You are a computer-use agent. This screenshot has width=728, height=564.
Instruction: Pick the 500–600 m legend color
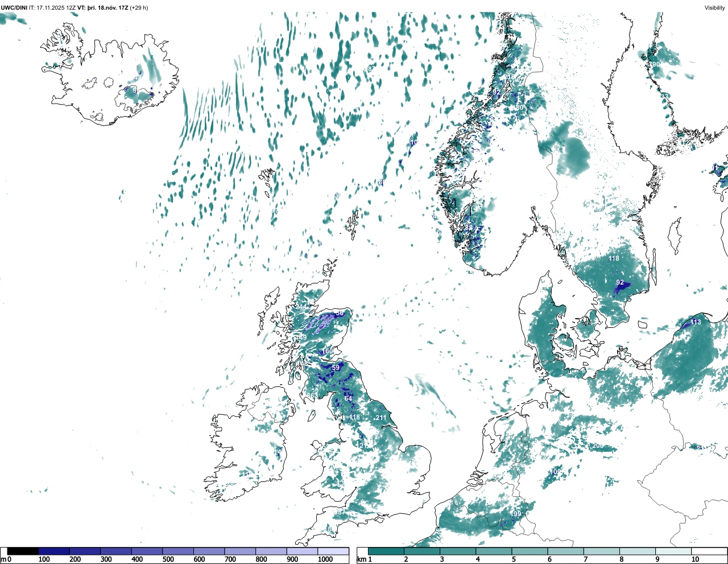tap(178, 551)
